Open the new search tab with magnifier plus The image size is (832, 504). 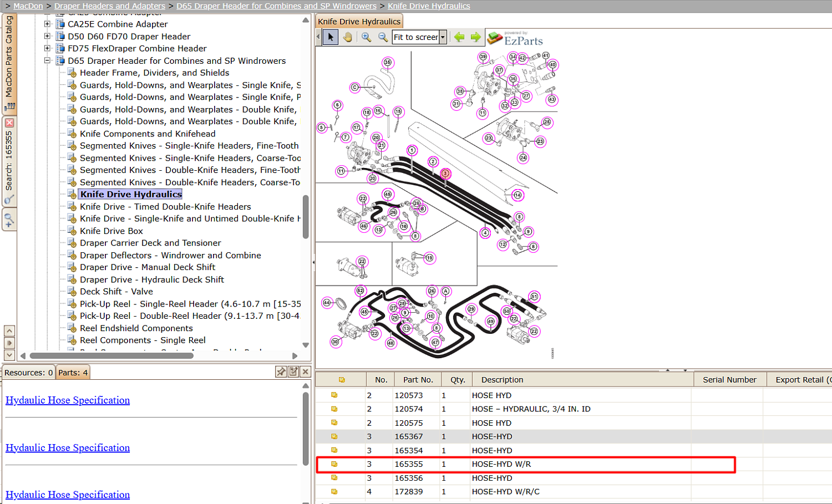(9, 220)
